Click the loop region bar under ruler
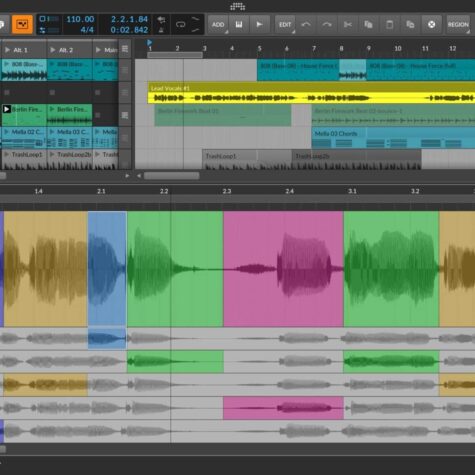This screenshot has width=475, height=475. coord(175,55)
